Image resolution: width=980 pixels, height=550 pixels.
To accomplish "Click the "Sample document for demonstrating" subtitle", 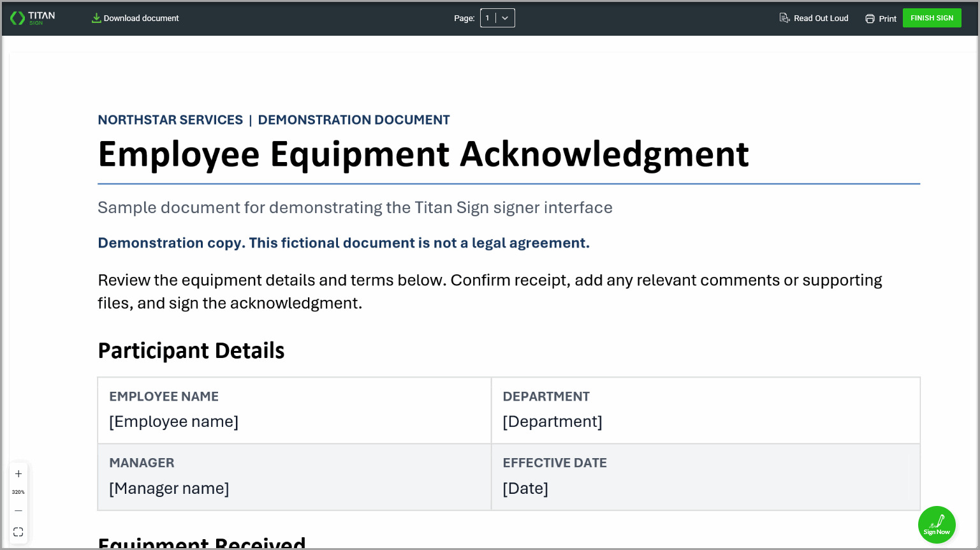I will (x=355, y=207).
